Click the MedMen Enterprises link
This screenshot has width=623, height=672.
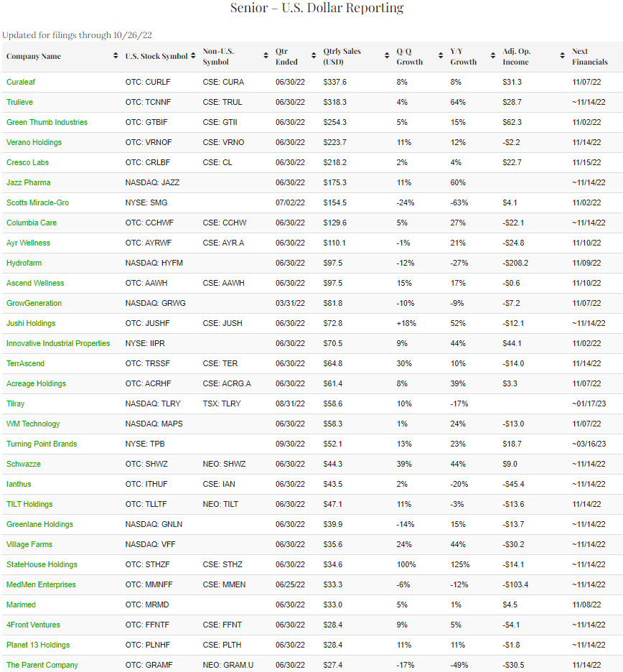41,584
